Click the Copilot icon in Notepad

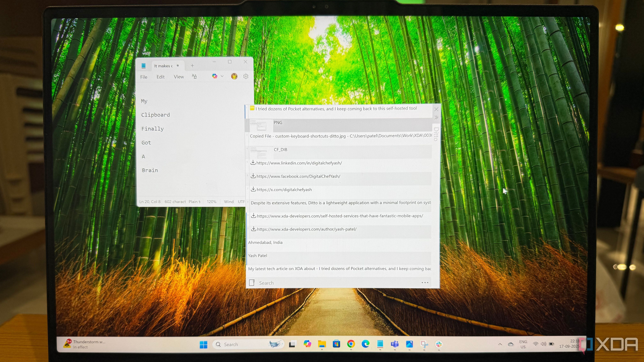tap(215, 76)
